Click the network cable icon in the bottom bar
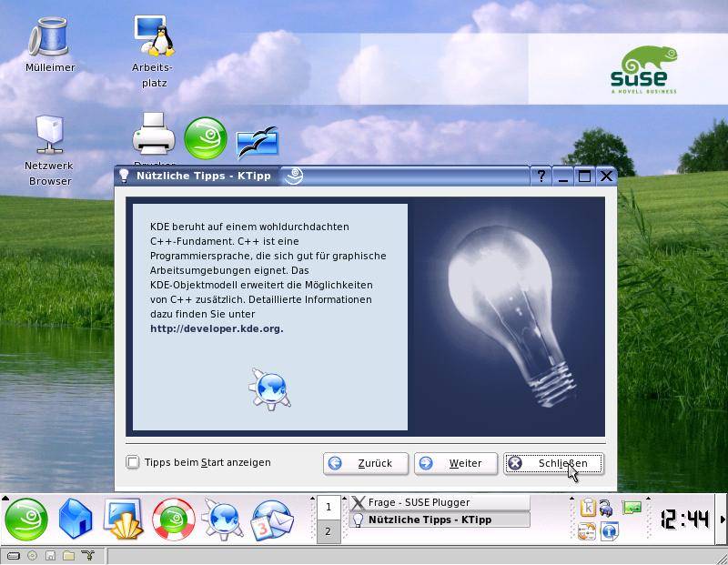This screenshot has height=565, width=728. 87,555
